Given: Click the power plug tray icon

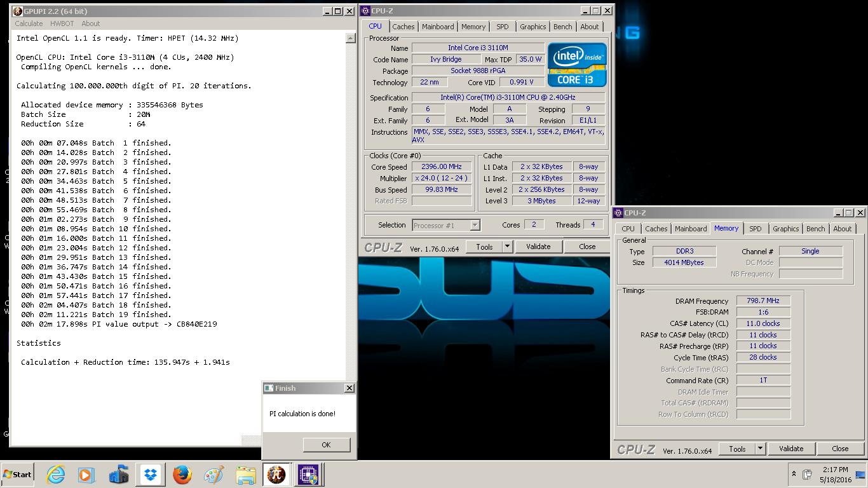Looking at the screenshot, I should [807, 474].
